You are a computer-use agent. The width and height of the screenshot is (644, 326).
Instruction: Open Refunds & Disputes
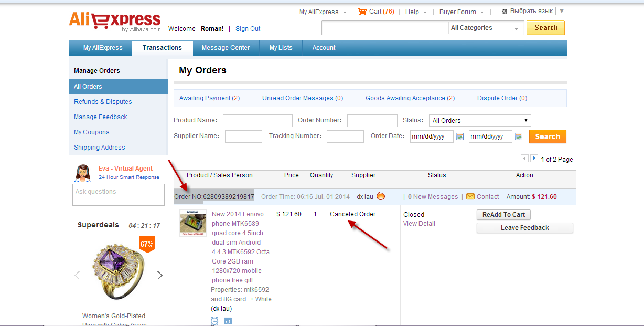[x=103, y=102]
